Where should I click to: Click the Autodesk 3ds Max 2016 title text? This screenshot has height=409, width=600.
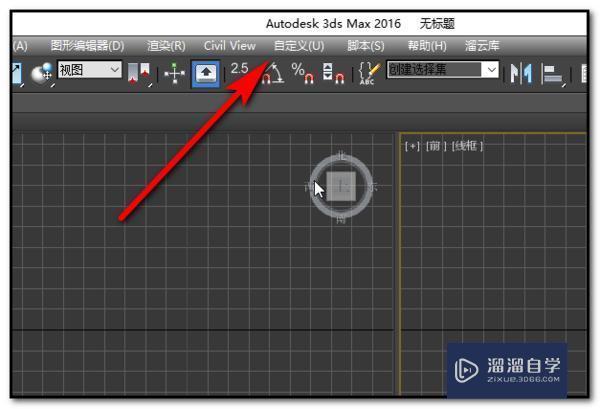pyautogui.click(x=333, y=24)
